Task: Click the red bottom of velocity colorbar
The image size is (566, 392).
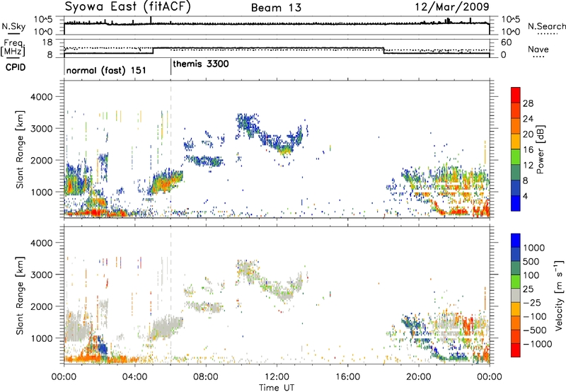Action: (516, 350)
